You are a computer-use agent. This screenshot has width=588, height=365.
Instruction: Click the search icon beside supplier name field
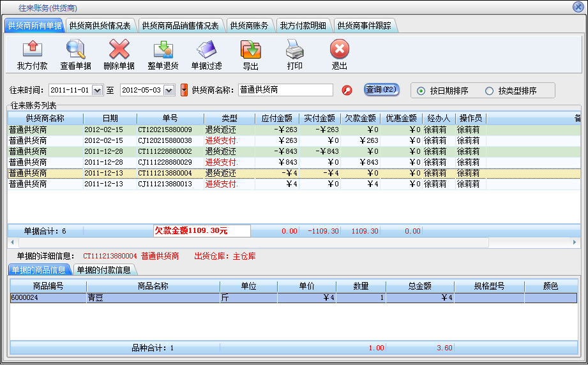(347, 91)
